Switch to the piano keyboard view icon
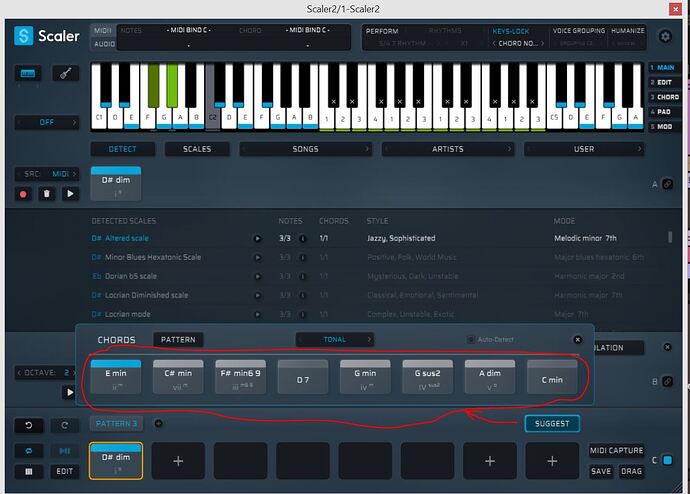 click(x=28, y=73)
